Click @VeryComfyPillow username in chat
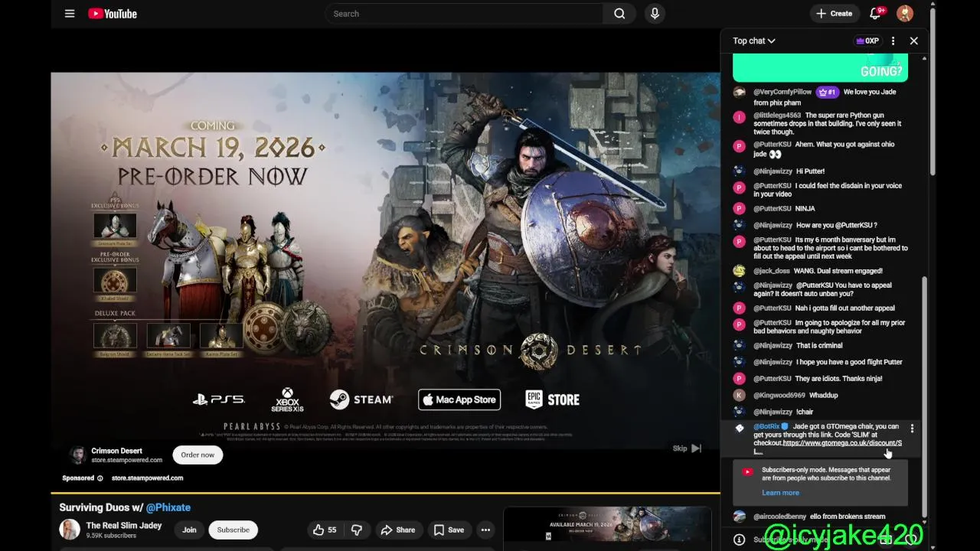Viewport: 980px width, 551px height. click(x=782, y=92)
